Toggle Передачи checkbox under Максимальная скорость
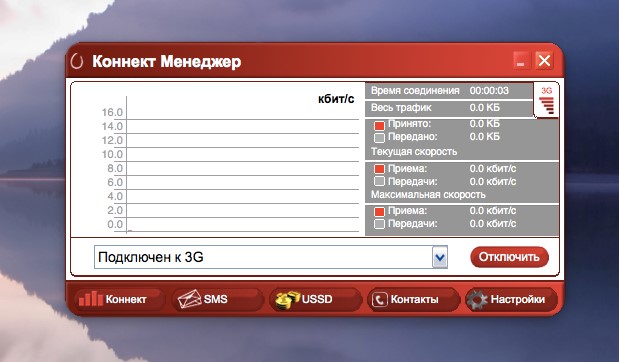 click(379, 224)
